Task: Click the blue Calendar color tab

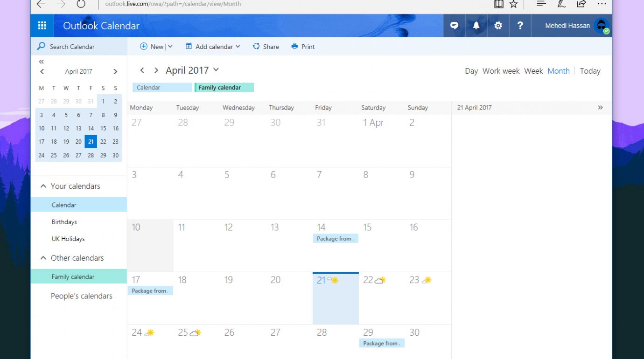Action: [x=162, y=88]
